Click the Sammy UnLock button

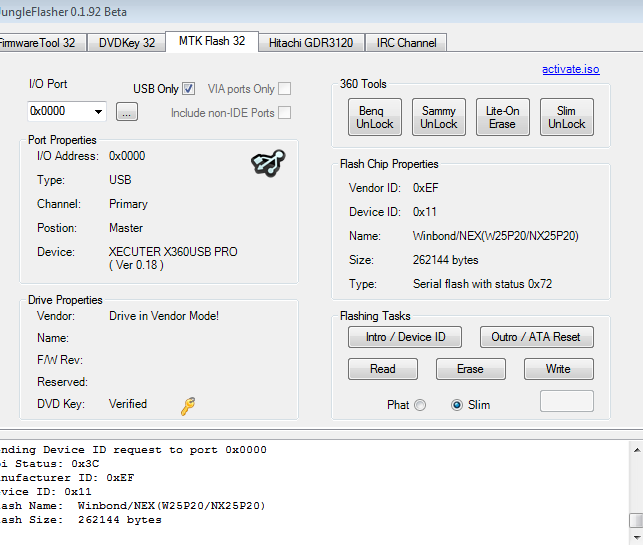pyautogui.click(x=439, y=117)
